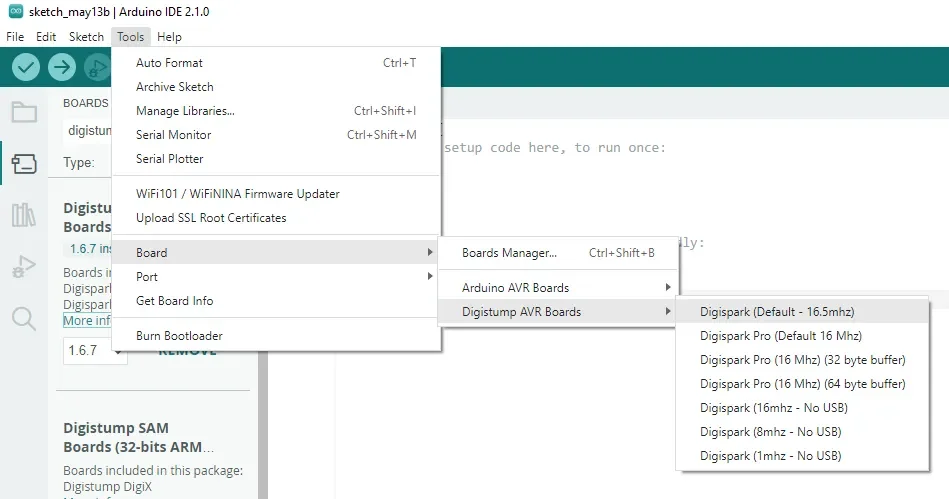This screenshot has width=949, height=499.
Task: Choose Burn Bootloader entry
Action: pyautogui.click(x=276, y=336)
